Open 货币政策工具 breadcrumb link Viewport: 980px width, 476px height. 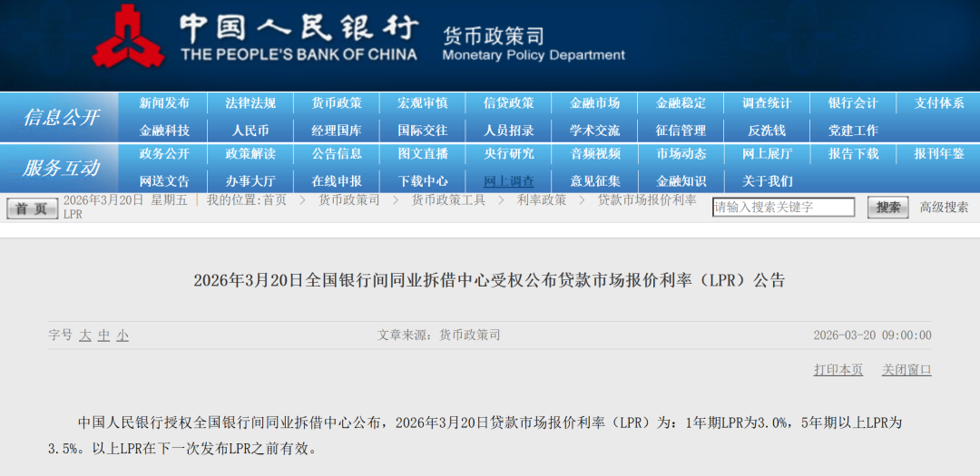(x=448, y=200)
